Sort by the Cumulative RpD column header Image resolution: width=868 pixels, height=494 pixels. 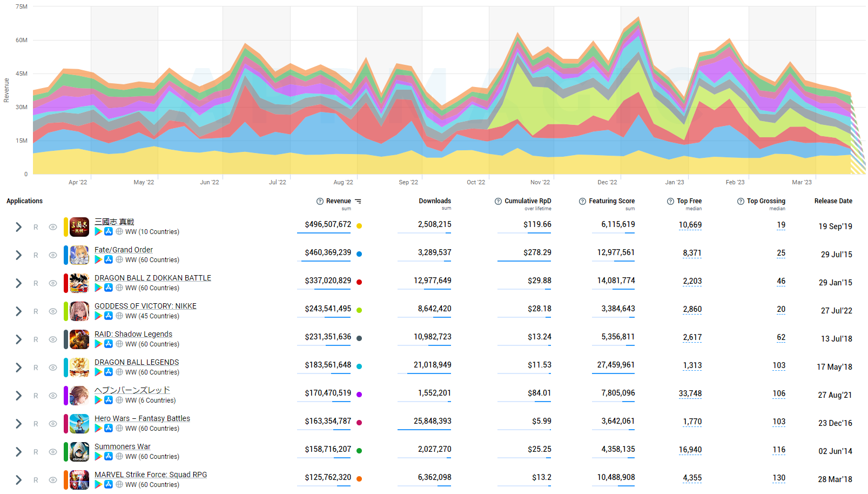pyautogui.click(x=528, y=201)
